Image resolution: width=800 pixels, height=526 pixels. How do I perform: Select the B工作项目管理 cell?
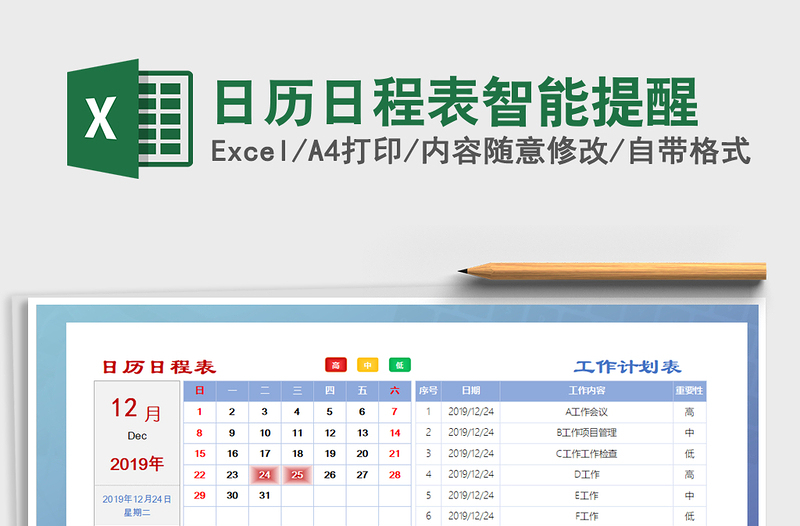click(587, 433)
